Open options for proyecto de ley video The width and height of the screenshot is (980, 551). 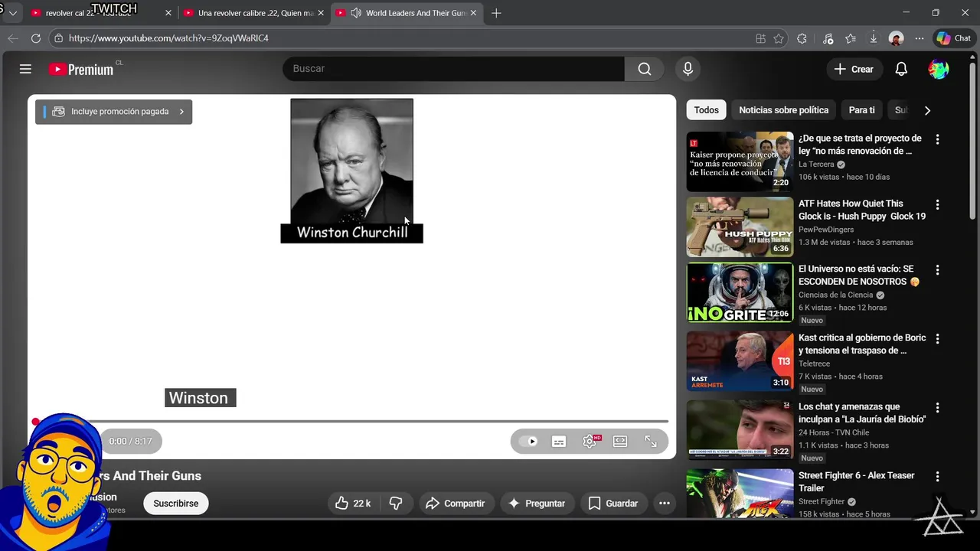(x=937, y=139)
